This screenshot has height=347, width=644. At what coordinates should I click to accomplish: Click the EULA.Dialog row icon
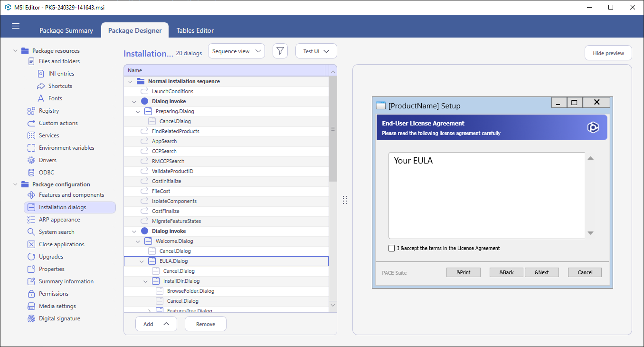pos(152,261)
